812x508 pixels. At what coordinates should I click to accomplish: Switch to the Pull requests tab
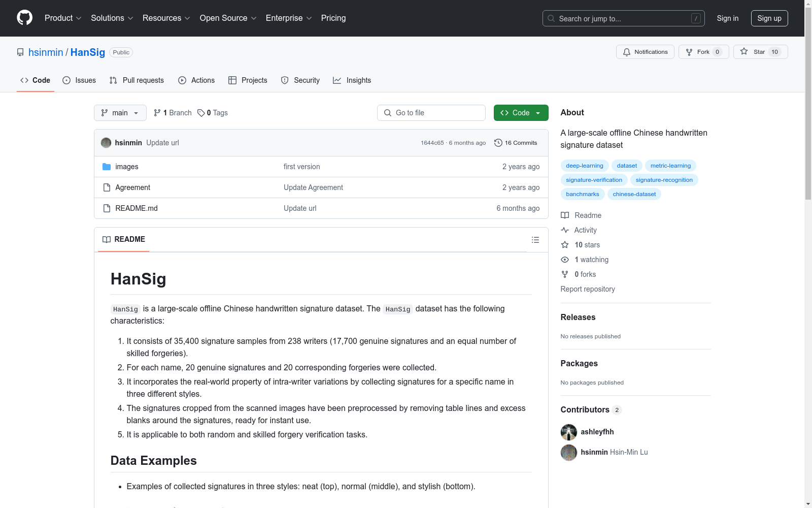(137, 80)
